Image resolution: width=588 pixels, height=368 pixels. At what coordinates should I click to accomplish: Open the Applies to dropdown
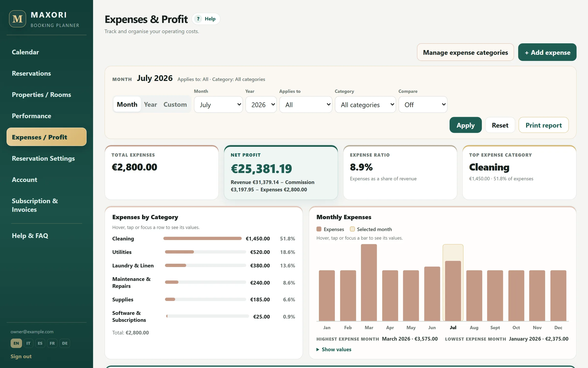coord(306,105)
